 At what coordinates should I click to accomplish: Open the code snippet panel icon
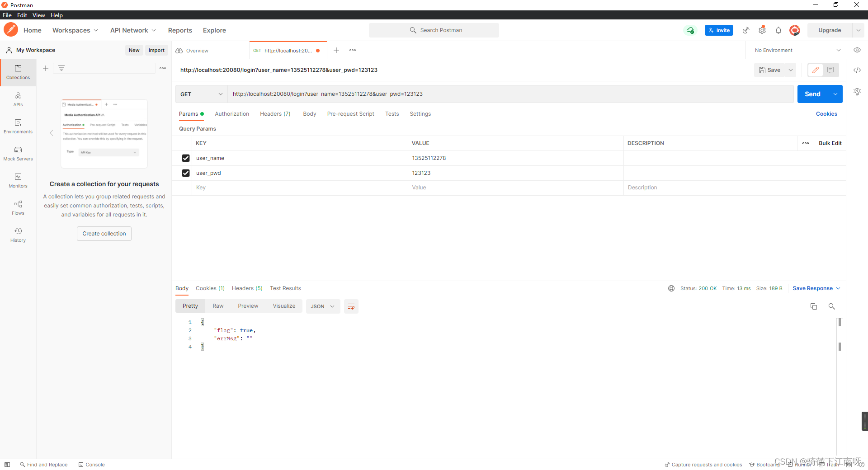(857, 70)
